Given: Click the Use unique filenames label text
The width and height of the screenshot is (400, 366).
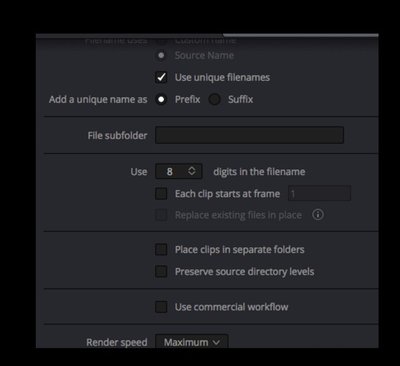Looking at the screenshot, I should [x=222, y=77].
